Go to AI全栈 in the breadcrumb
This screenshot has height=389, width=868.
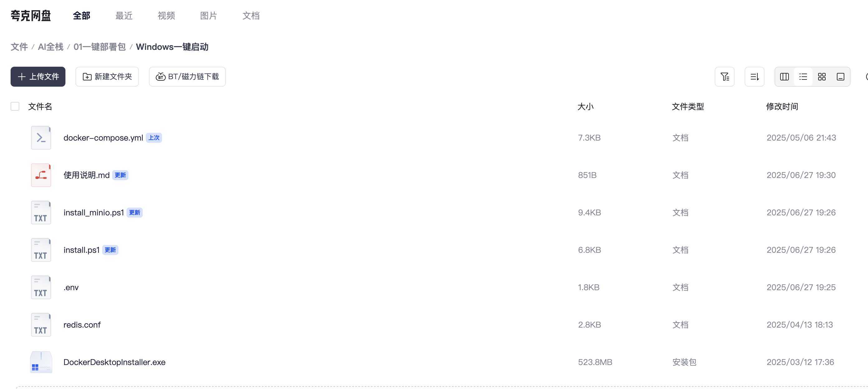pos(50,47)
